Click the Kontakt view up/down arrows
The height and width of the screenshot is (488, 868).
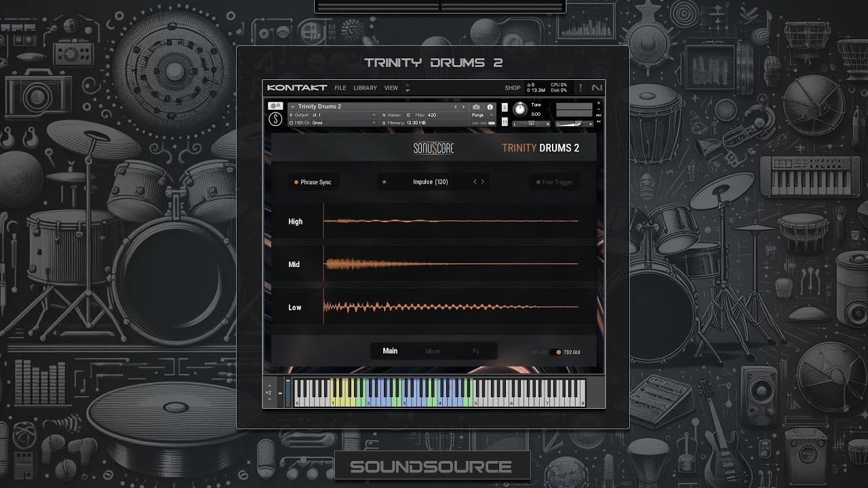408,88
